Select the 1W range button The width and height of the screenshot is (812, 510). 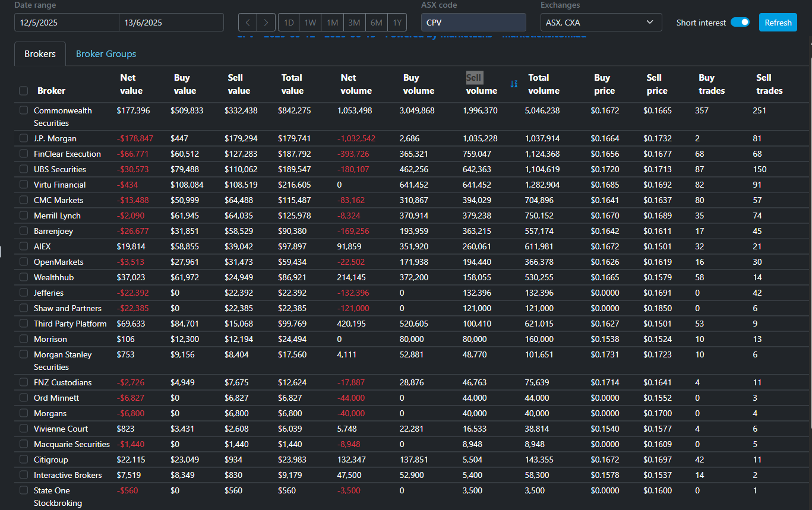pyautogui.click(x=310, y=23)
